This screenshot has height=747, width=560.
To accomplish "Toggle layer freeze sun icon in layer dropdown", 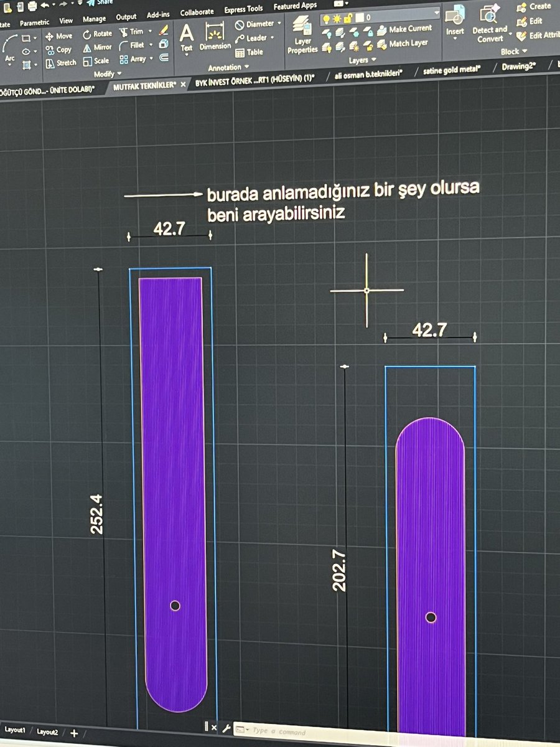I will 337,17.
